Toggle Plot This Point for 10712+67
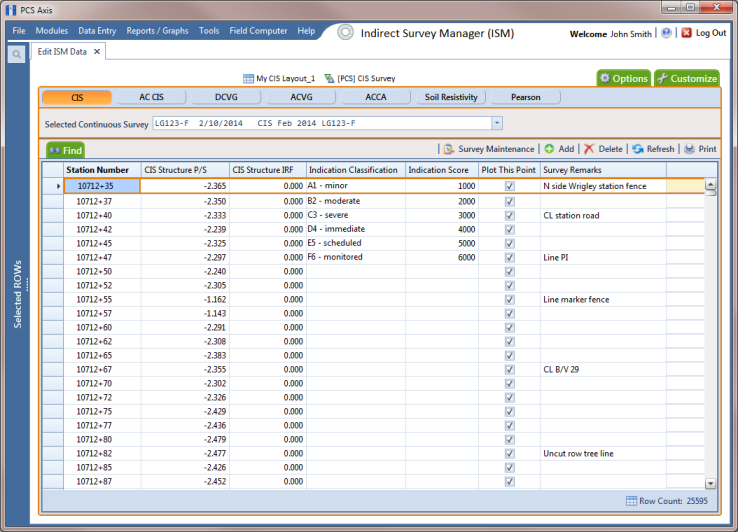Screen dimensions: 738x532 coord(509,370)
